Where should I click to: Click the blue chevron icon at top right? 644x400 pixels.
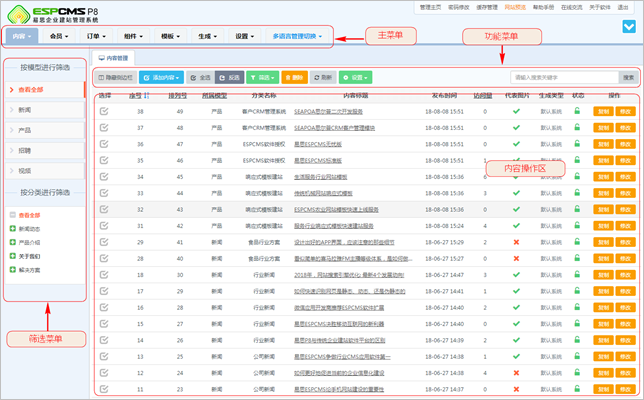coord(629,26)
